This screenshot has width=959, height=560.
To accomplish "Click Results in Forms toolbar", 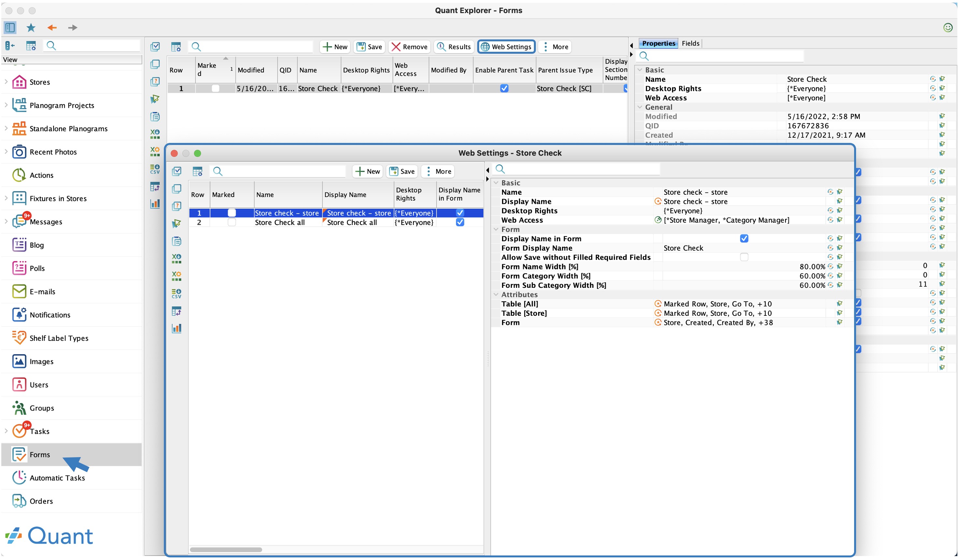I will pyautogui.click(x=454, y=47).
